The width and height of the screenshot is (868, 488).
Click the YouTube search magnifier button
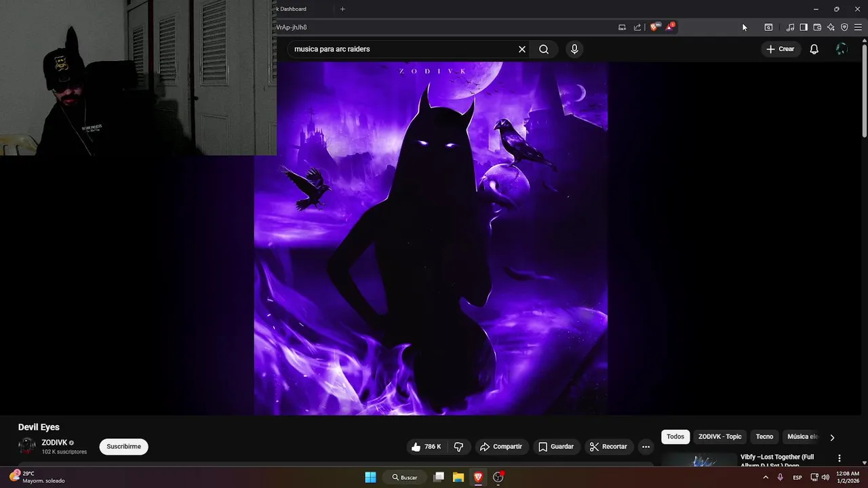pos(544,49)
